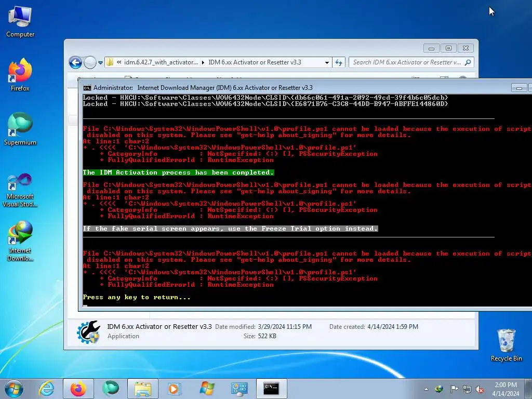This screenshot has width=532, height=399.
Task: Click Date modified 3/29/2024 11:15 PM value
Action: click(x=285, y=327)
